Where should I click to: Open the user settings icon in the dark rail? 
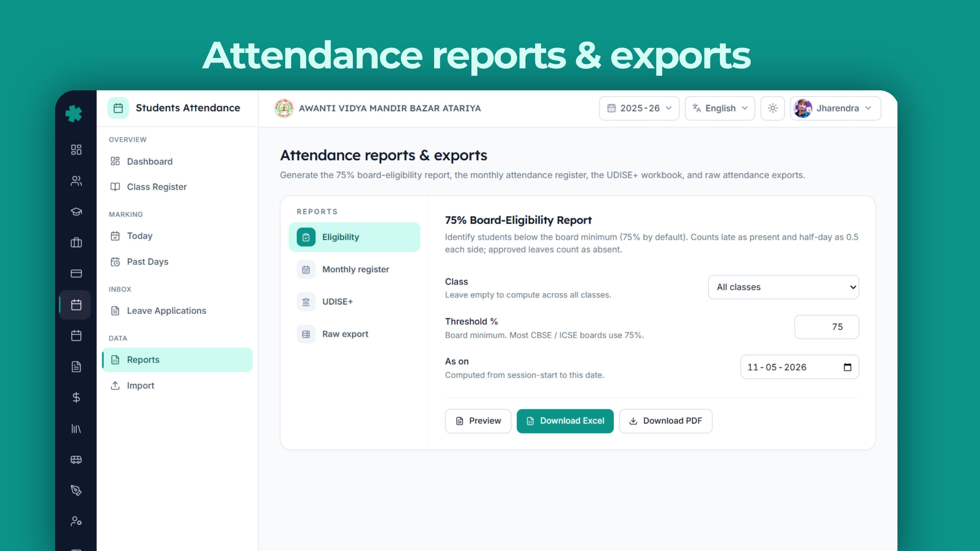point(76,521)
